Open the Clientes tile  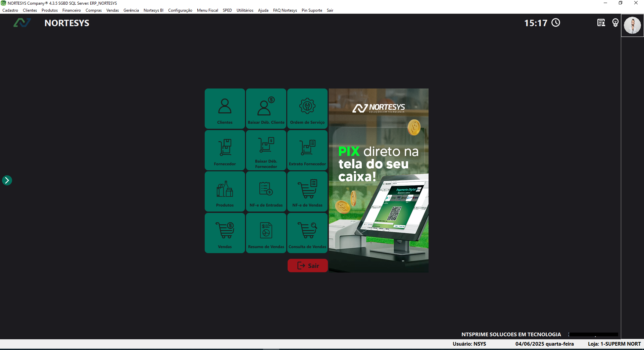click(x=225, y=109)
